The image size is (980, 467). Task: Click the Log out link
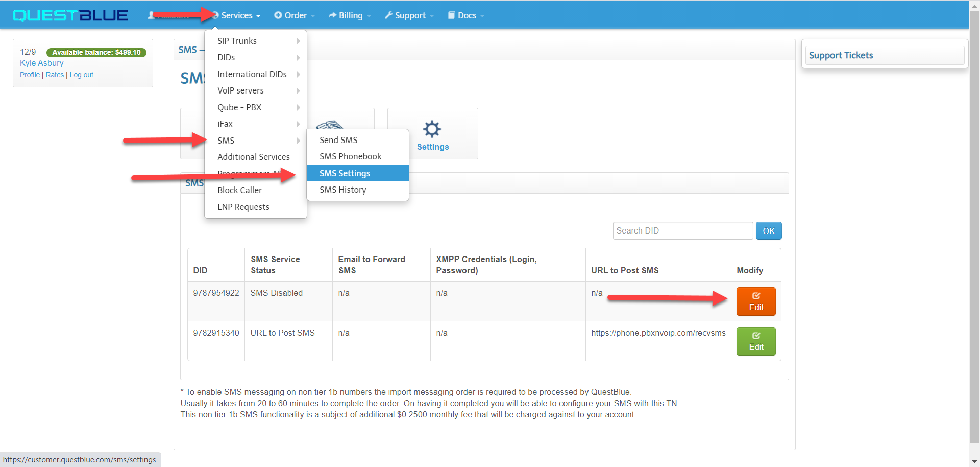click(x=82, y=75)
